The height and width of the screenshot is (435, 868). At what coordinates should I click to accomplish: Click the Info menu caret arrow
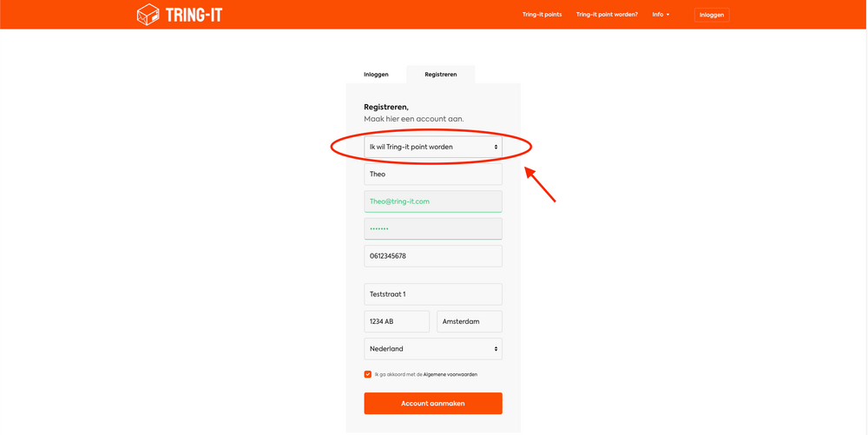point(667,15)
